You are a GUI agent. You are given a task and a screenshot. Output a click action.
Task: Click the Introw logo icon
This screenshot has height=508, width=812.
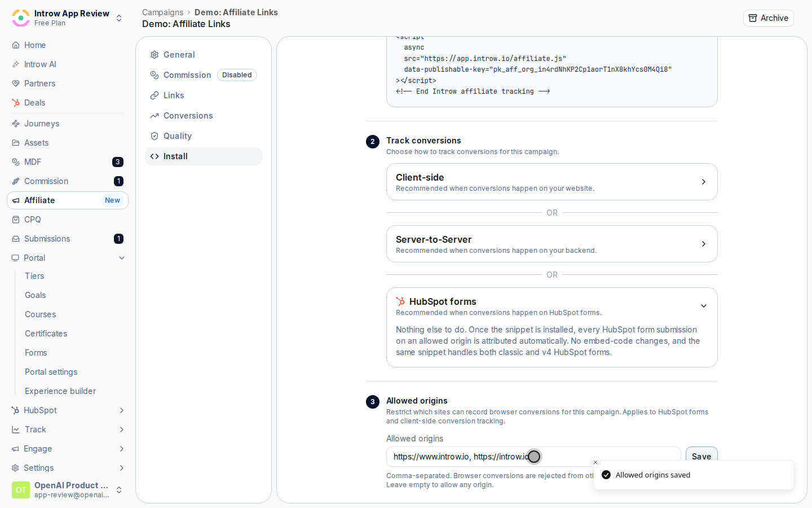21,18
